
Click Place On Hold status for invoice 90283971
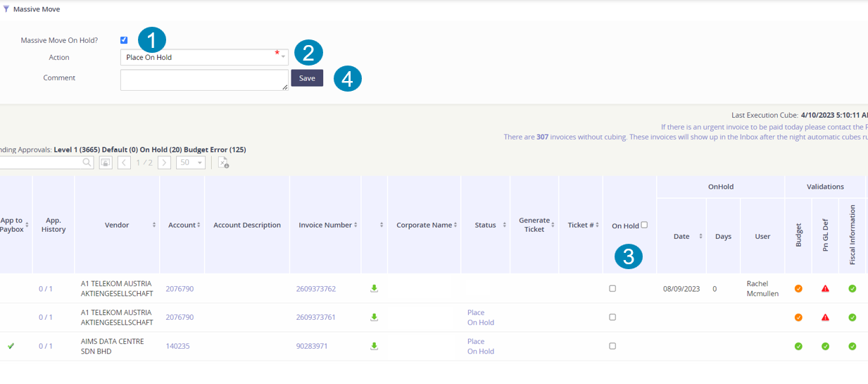[x=481, y=346]
